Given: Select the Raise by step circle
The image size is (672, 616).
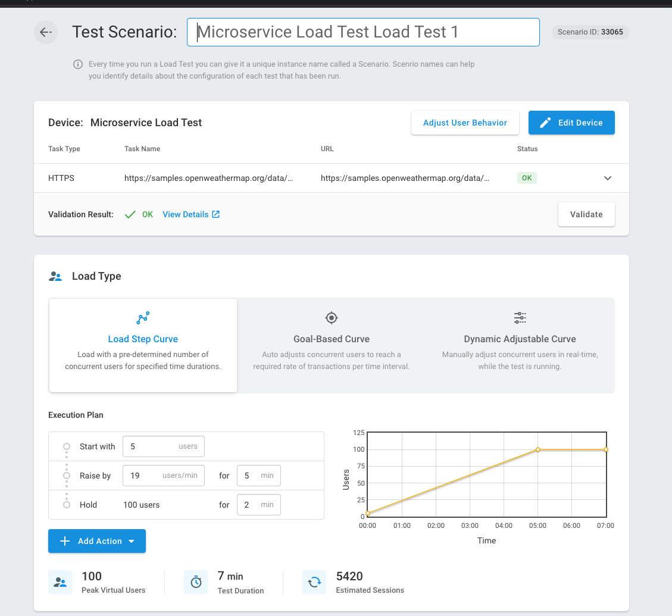Looking at the screenshot, I should tap(67, 476).
